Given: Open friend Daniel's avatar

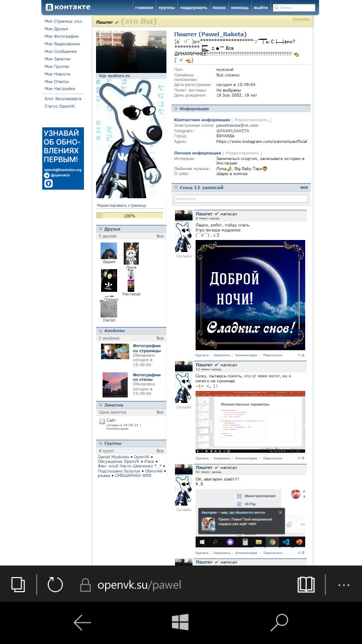Looking at the screenshot, I should coord(109,309).
